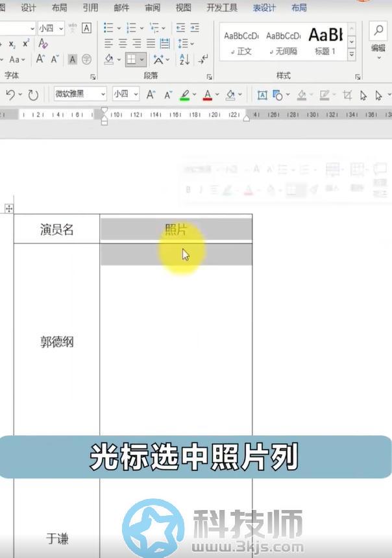Expand bullet list style dropdown
The height and width of the screenshot is (558, 392).
coord(119,28)
